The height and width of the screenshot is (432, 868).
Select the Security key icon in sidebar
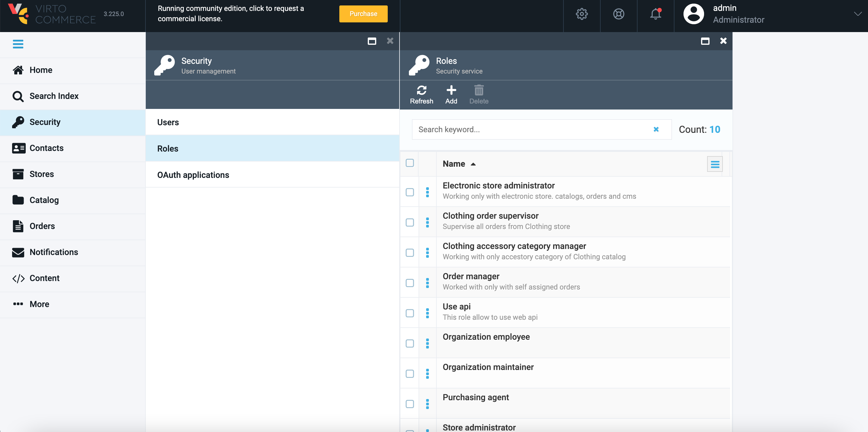click(x=18, y=122)
